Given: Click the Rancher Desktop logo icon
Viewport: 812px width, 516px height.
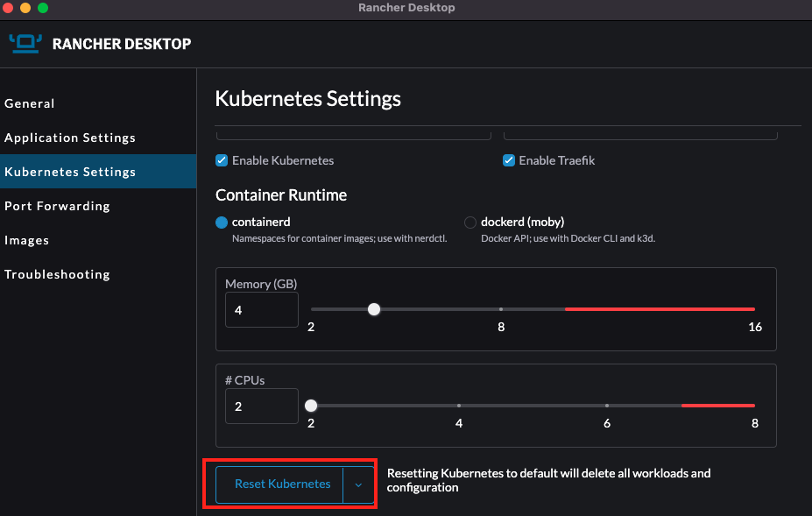Looking at the screenshot, I should coord(25,43).
